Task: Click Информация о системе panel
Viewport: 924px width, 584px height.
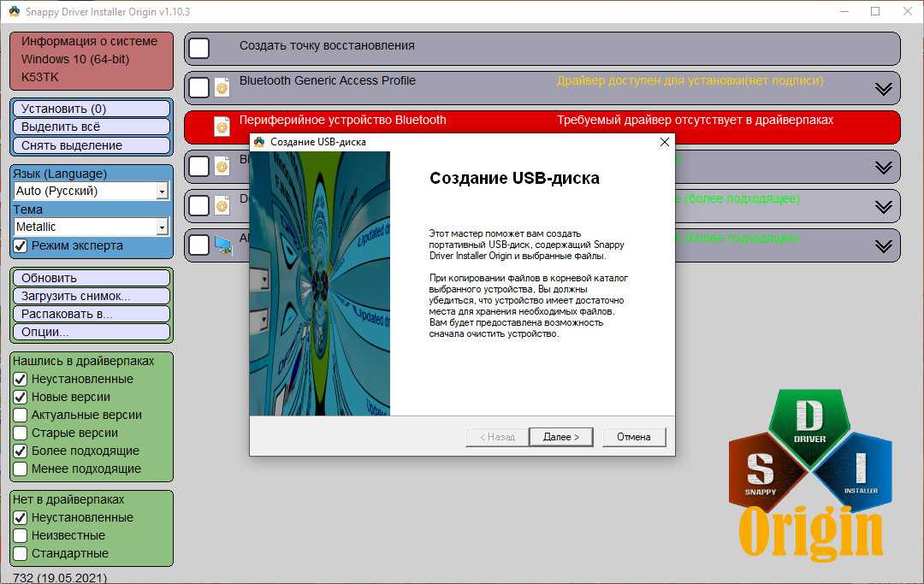Action: 92,61
